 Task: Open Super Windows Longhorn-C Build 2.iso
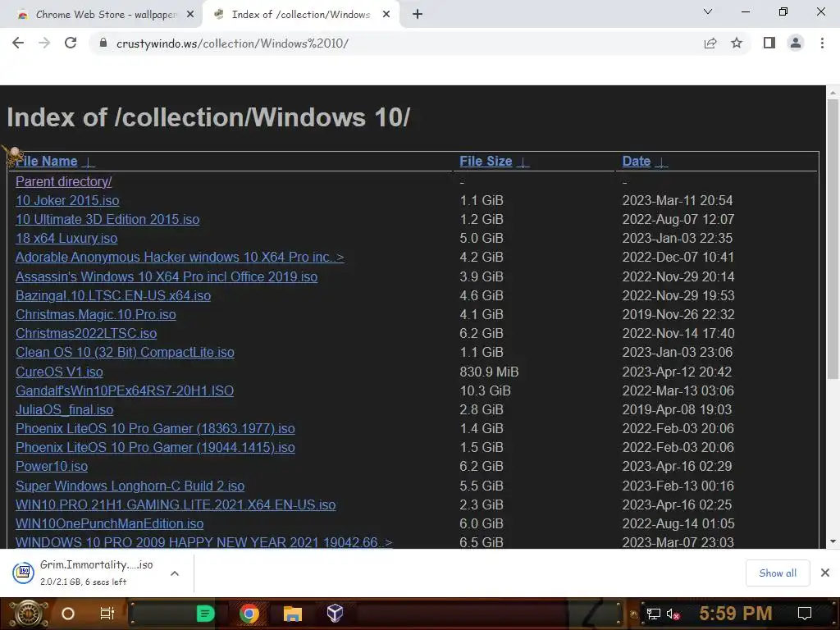coord(130,486)
